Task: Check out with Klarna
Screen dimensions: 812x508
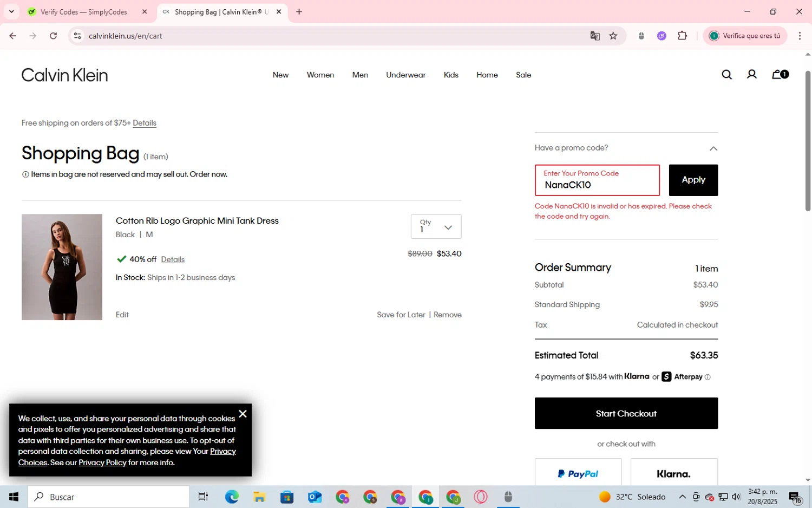Action: pos(674,472)
